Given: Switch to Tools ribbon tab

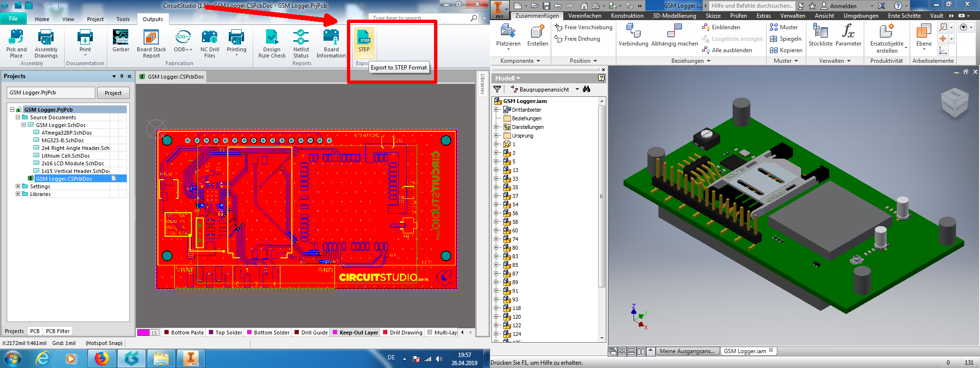Looking at the screenshot, I should point(123,19).
